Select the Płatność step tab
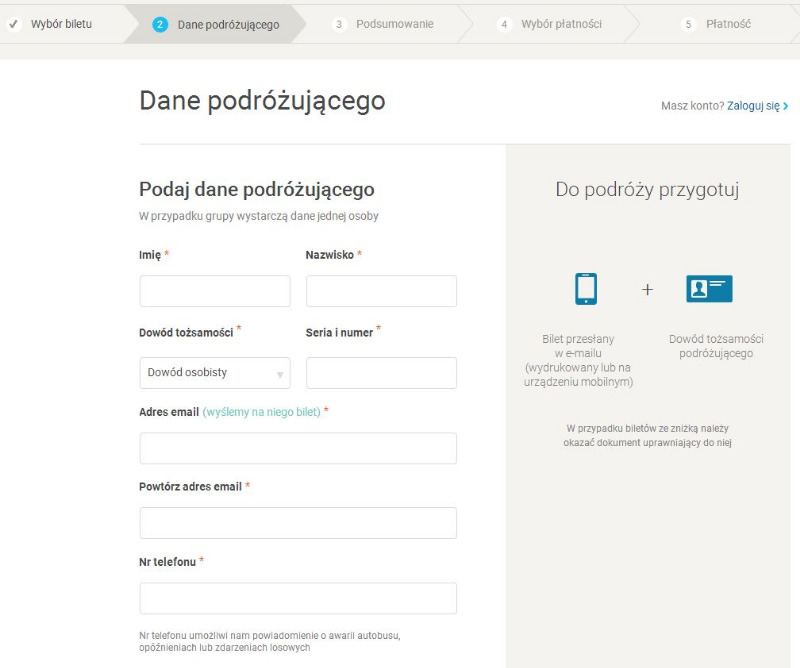Viewport: 800px width, 668px height. [x=727, y=24]
